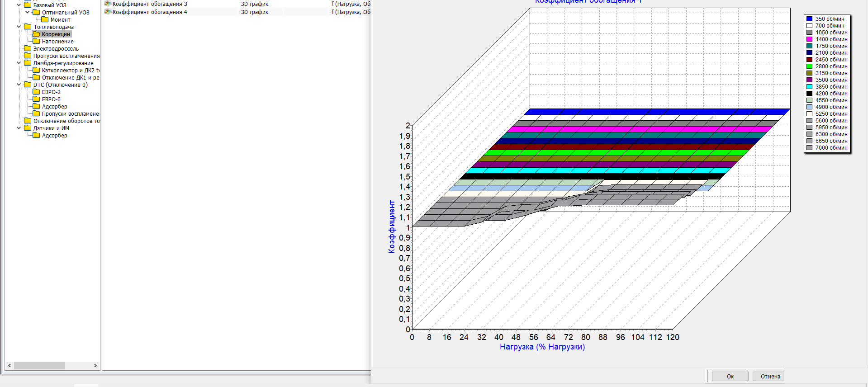
Task: Select Коэффициент обогащения 4 list row
Action: point(150,12)
